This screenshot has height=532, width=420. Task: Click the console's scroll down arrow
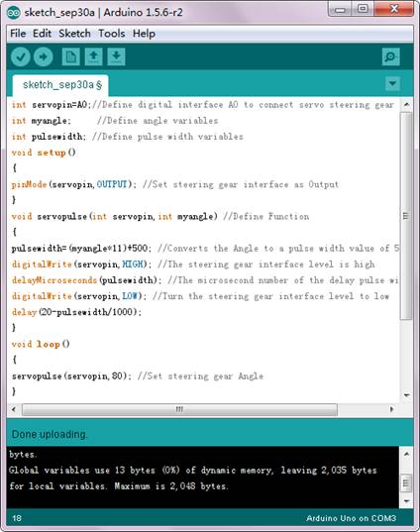tap(406, 500)
